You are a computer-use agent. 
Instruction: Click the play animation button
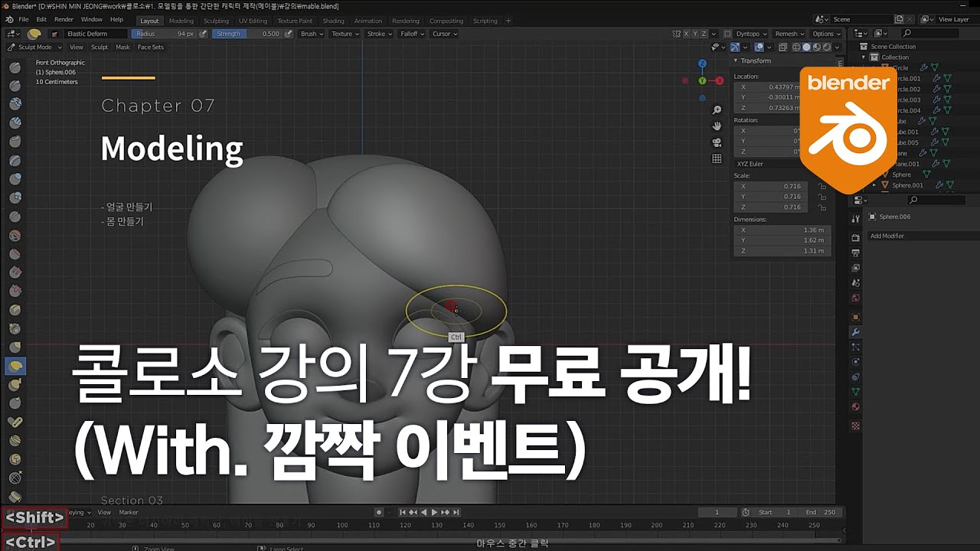(434, 512)
